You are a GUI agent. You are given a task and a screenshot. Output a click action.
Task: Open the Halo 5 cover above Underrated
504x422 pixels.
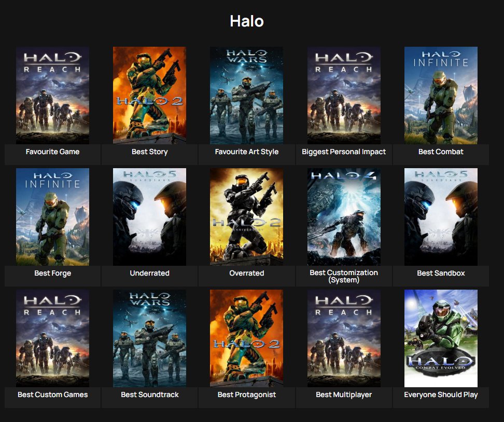[x=149, y=217]
